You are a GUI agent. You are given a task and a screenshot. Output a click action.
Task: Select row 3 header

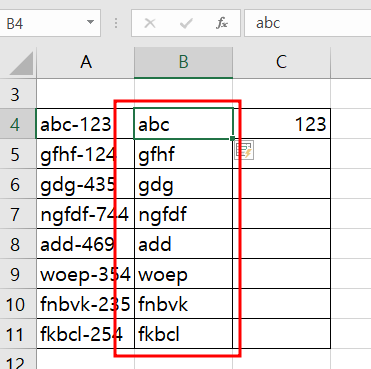(18, 94)
